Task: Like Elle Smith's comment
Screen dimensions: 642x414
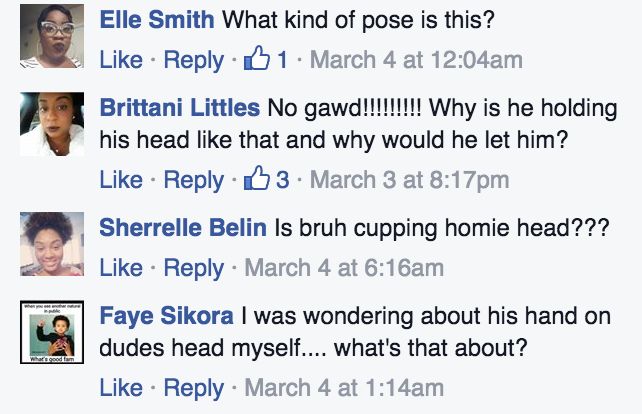Action: (121, 60)
